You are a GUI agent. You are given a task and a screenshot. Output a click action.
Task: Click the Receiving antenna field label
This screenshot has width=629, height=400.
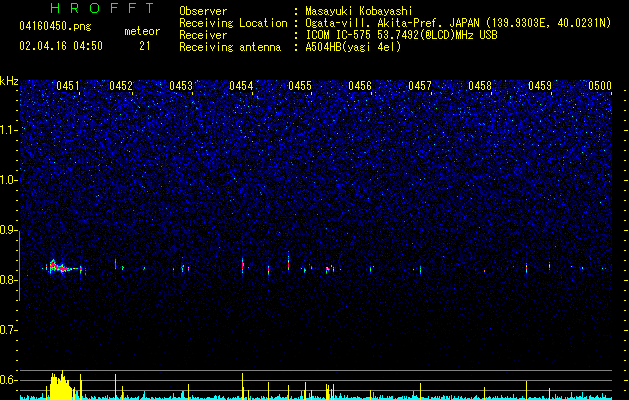tap(230, 47)
